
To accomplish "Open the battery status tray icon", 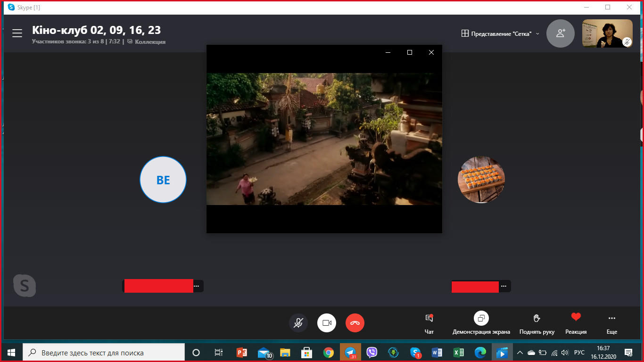I will coord(543,353).
